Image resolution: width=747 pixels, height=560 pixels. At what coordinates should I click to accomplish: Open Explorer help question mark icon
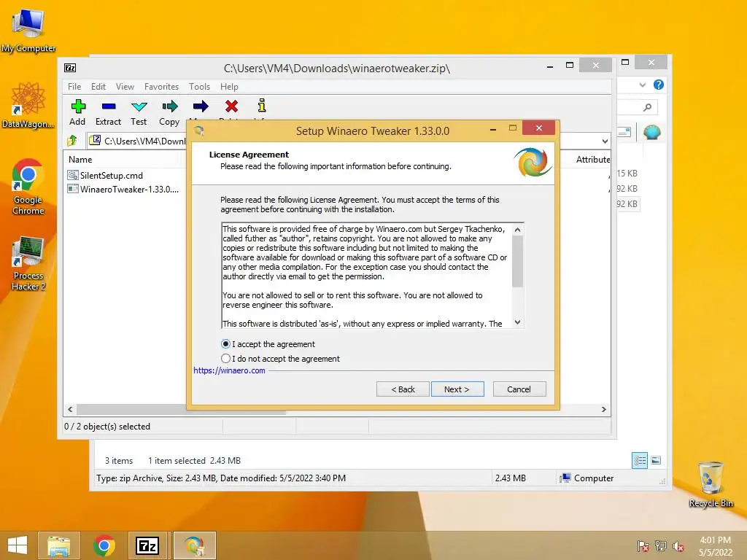pyautogui.click(x=659, y=85)
